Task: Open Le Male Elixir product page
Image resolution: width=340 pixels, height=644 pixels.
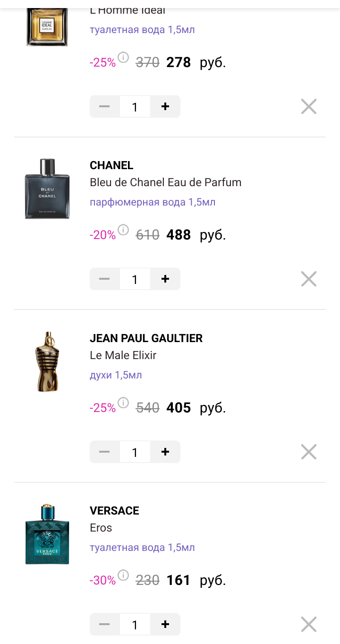Action: [x=123, y=355]
